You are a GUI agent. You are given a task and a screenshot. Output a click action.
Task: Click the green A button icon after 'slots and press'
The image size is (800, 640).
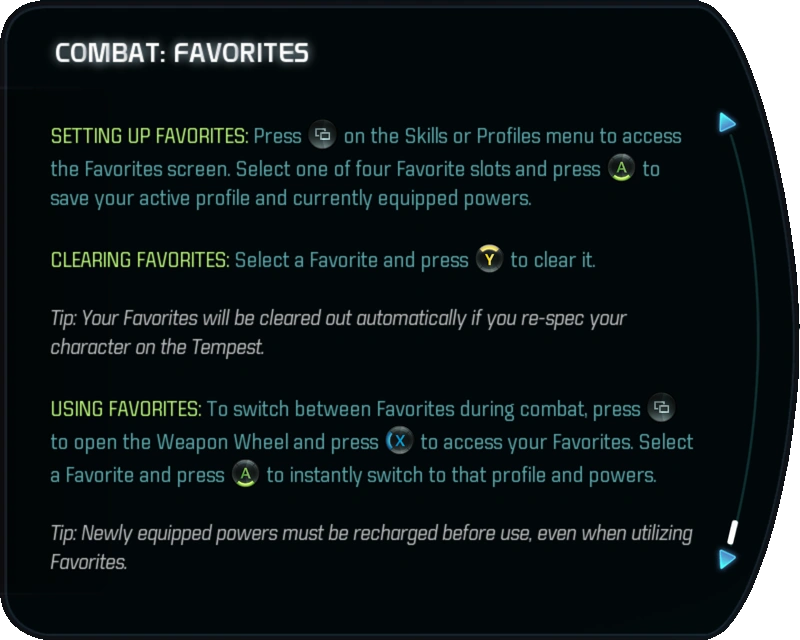620,168
